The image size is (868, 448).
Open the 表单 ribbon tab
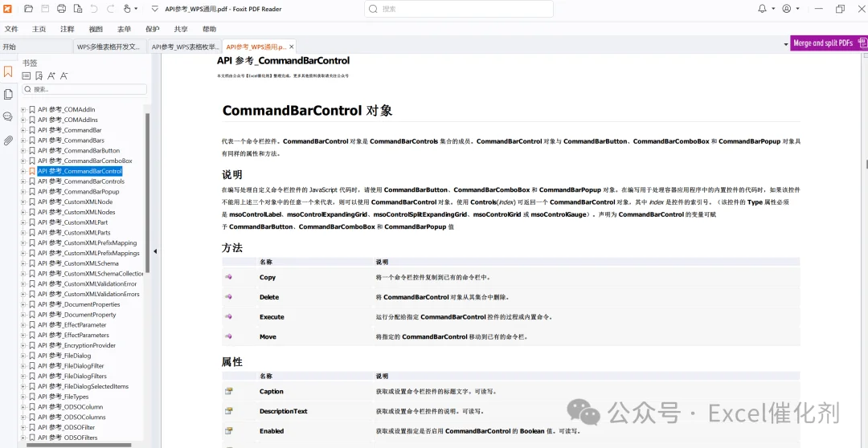124,30
